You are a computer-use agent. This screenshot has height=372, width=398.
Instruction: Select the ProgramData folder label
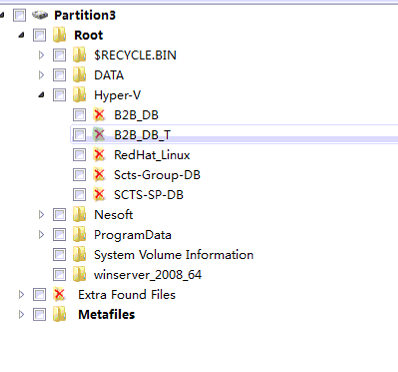[x=133, y=235]
